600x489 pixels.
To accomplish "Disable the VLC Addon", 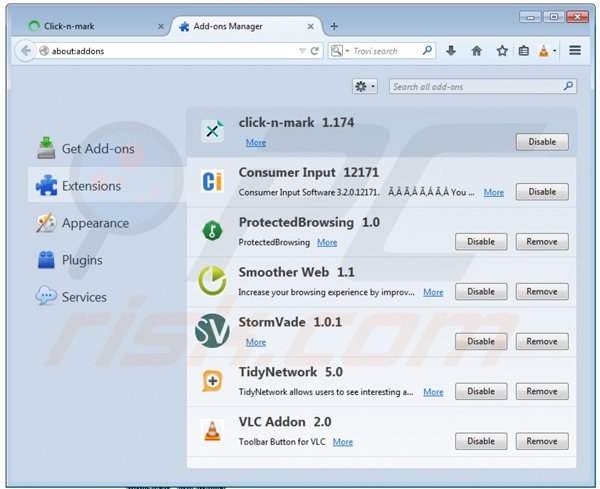I will pos(481,441).
